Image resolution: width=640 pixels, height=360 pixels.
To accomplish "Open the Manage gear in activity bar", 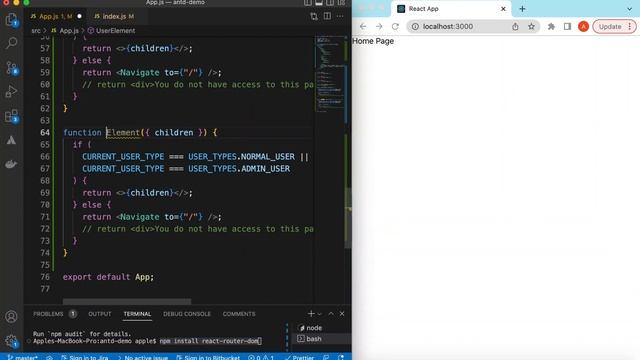I will point(11,341).
